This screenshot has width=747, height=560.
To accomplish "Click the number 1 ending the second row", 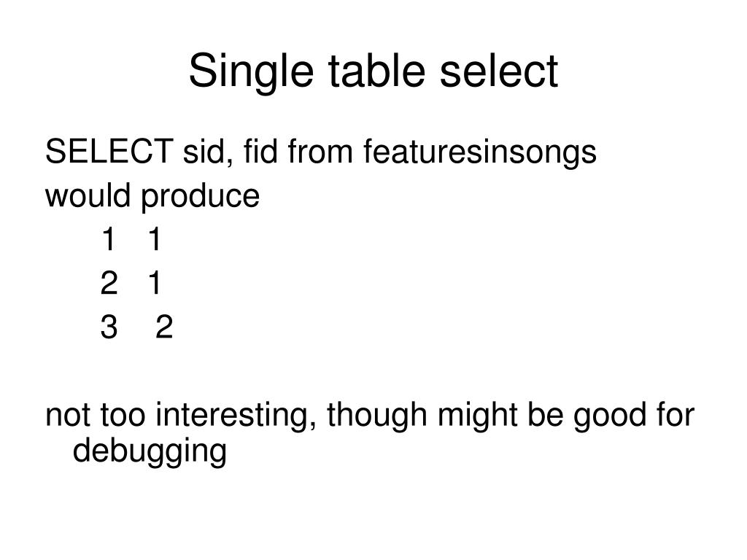I will (155, 283).
